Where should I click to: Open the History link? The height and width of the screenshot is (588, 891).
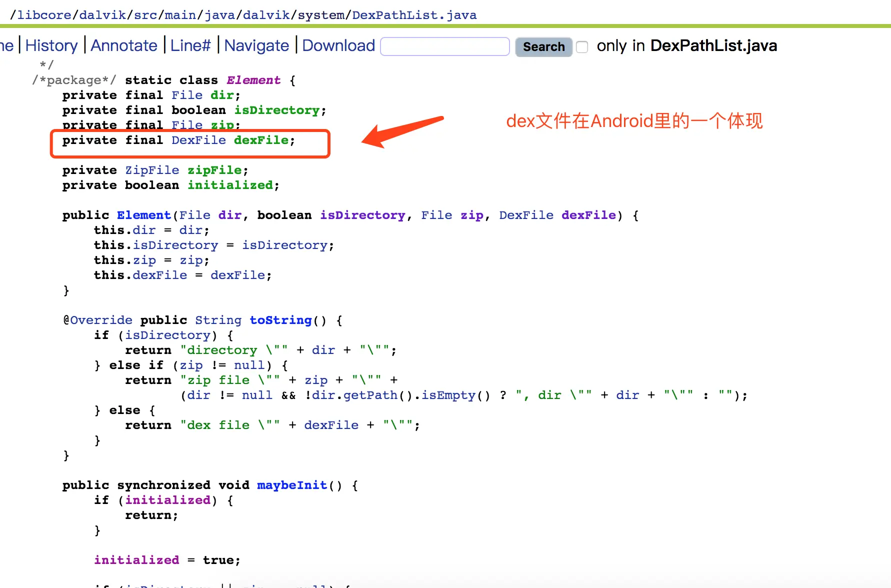click(x=51, y=45)
